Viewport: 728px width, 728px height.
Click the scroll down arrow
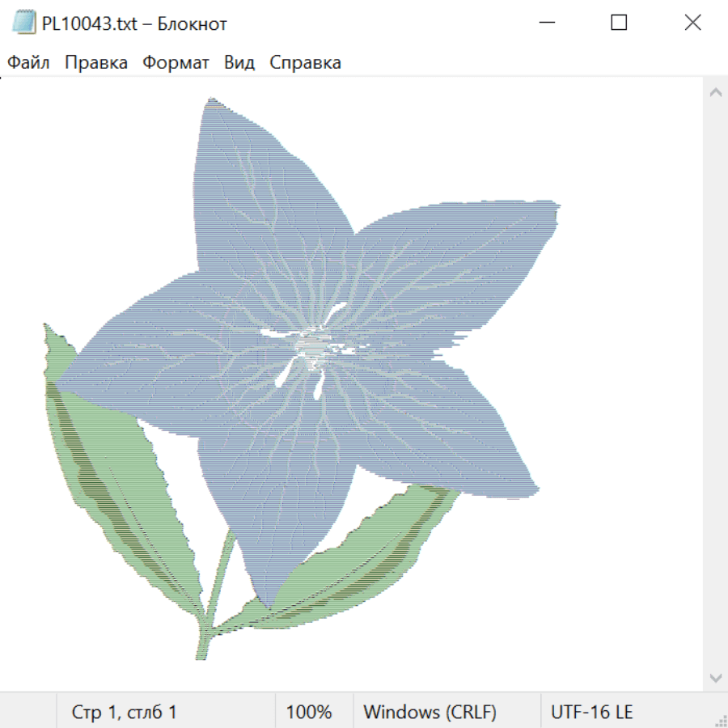coord(715,677)
